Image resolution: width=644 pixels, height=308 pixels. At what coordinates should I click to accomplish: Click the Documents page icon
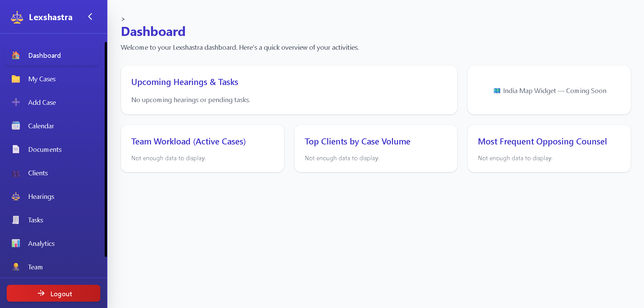pos(16,149)
